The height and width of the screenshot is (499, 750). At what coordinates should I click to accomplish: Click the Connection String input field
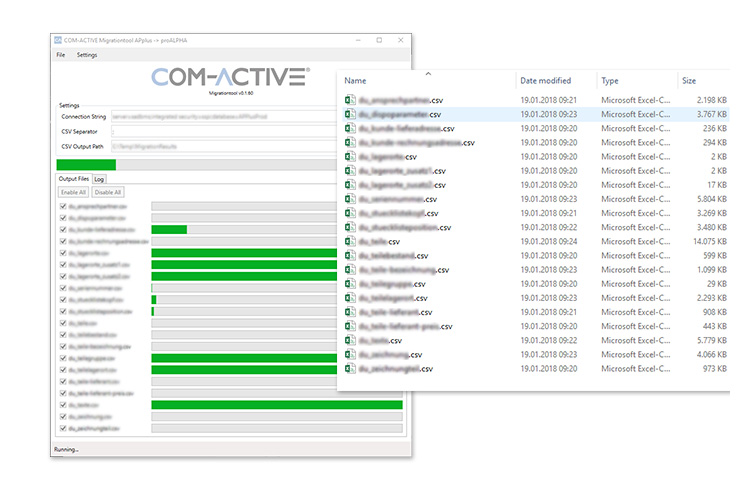[x=224, y=116]
